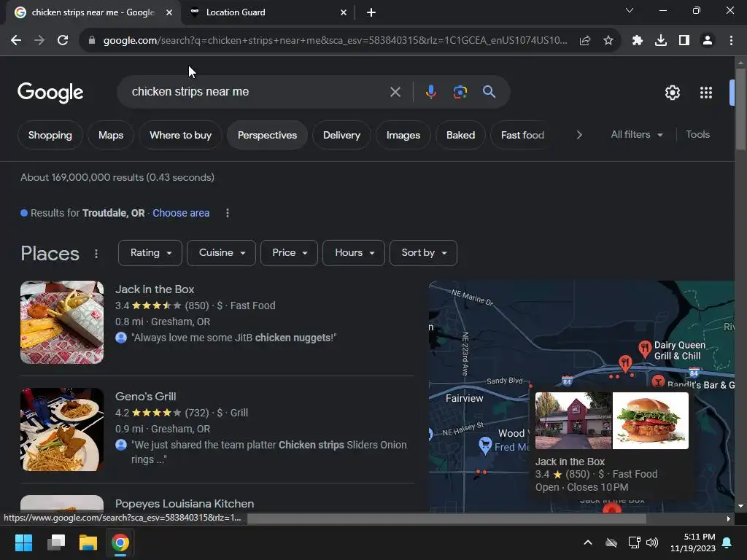Screen dimensions: 747x560
Task: Show more filter chips with right chevron
Action: click(578, 135)
